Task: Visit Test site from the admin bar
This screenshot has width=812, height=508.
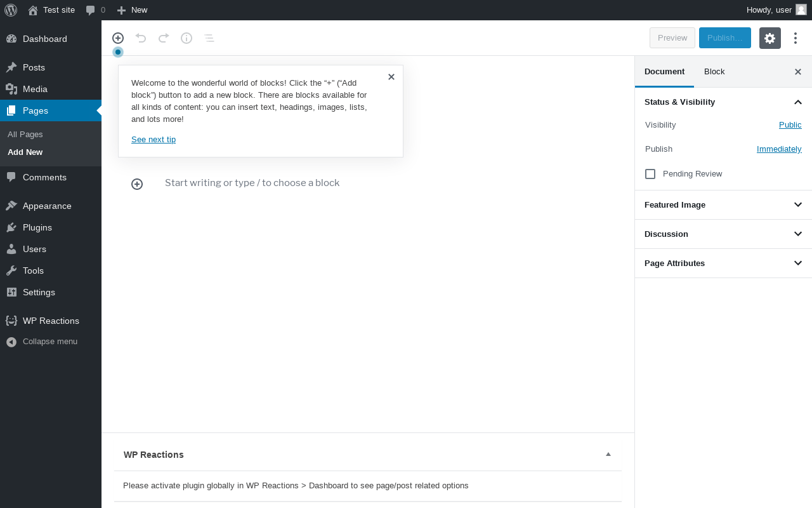Action: pos(51,10)
